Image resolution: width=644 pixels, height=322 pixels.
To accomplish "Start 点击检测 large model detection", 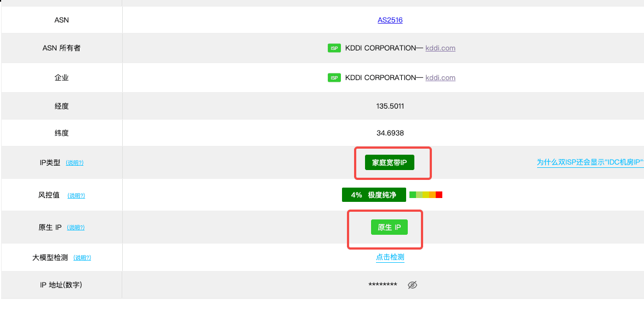I will click(390, 257).
